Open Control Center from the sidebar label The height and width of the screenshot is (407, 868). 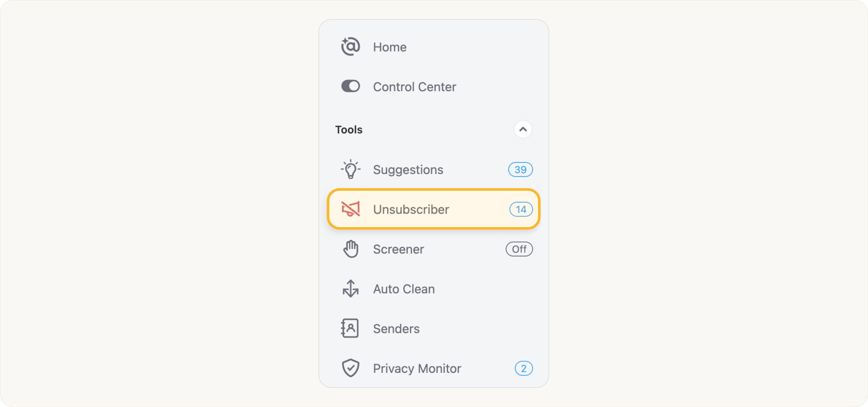coord(415,87)
